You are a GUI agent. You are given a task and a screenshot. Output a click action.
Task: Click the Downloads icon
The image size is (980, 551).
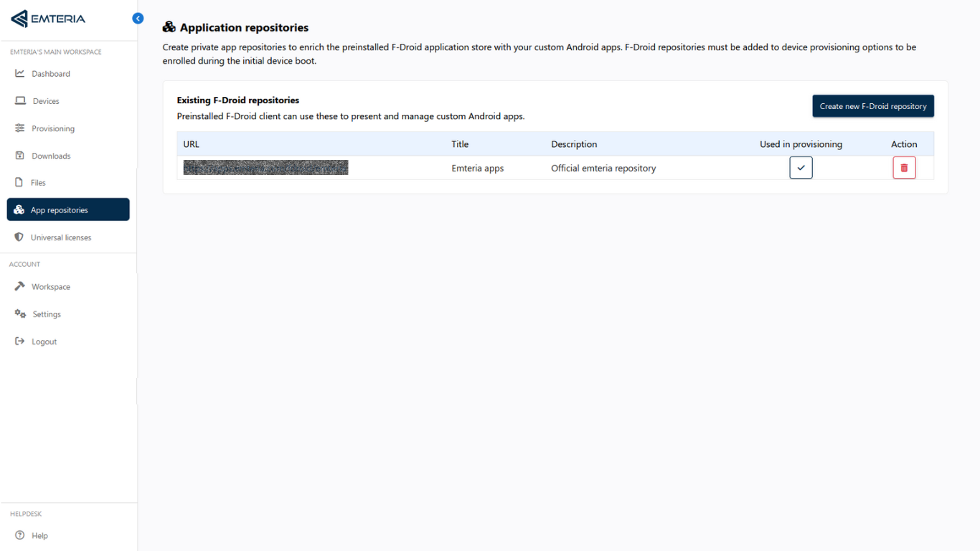(20, 155)
